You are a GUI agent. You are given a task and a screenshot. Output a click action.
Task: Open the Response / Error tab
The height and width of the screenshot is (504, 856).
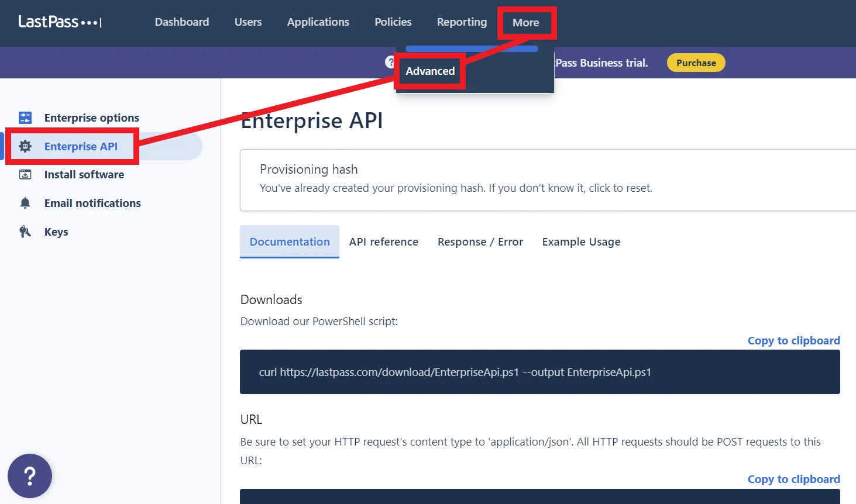[480, 241]
